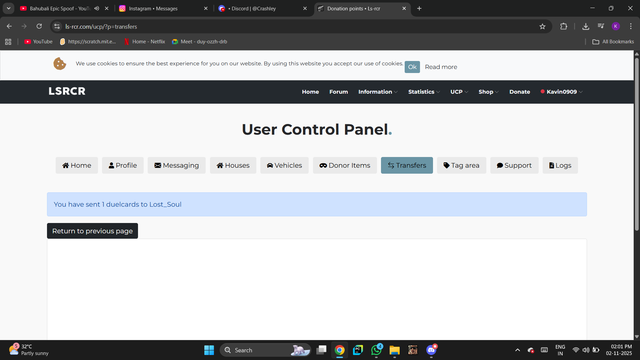640x360 pixels.
Task: Open Chrome from the taskbar
Action: pyautogui.click(x=340, y=350)
